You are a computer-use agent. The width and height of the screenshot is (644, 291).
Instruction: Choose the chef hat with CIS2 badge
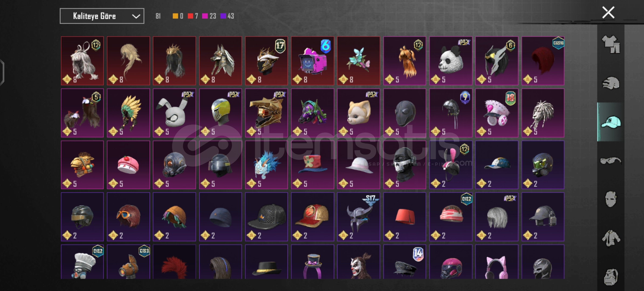click(x=82, y=262)
